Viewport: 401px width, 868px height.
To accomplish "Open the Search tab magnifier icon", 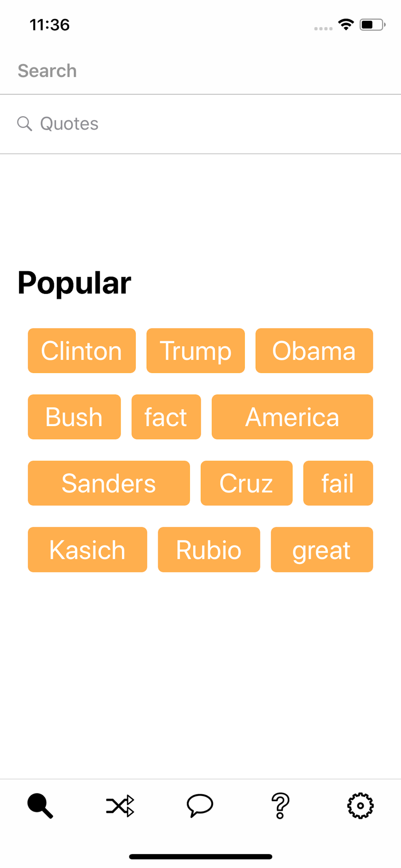I will 40,806.
